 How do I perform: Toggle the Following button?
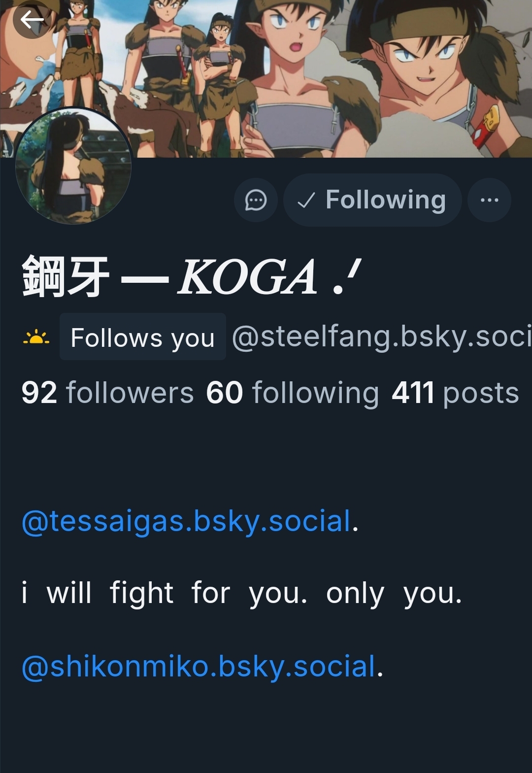pyautogui.click(x=372, y=200)
